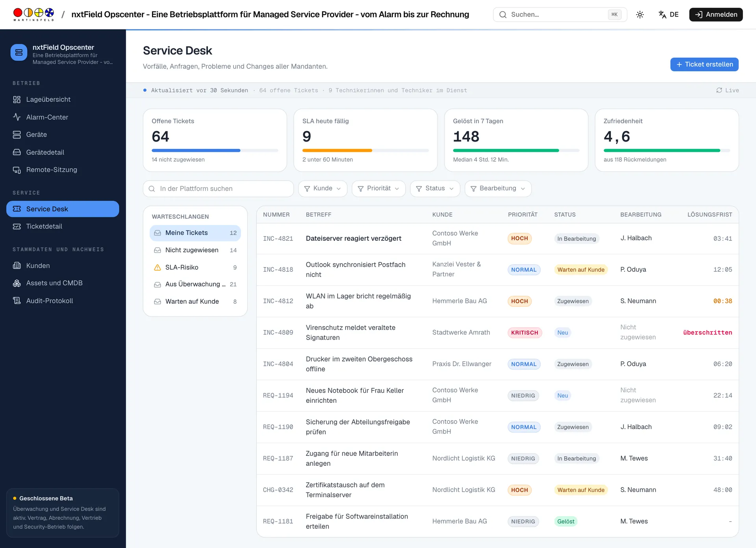Click the Gerätedetail drive icon
This screenshot has height=548, width=756.
click(x=17, y=152)
